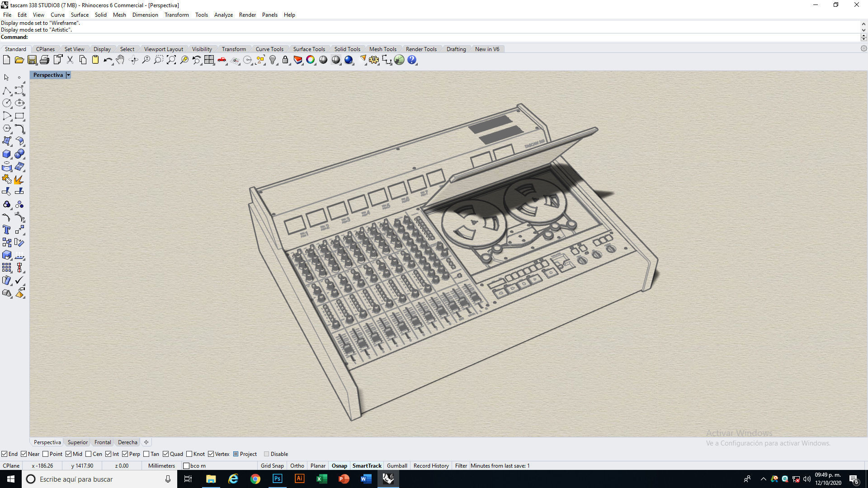Toggle the Gumball status button
Viewport: 868px width, 488px height.
click(x=397, y=466)
